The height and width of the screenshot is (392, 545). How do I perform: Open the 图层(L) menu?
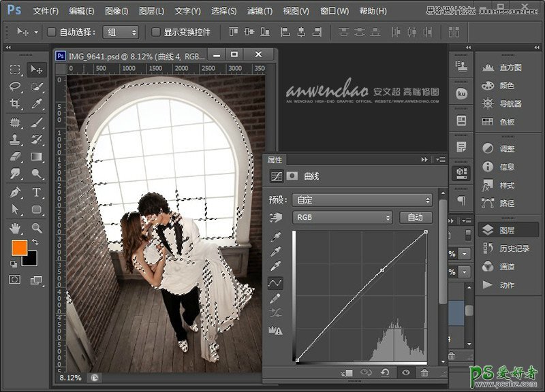point(151,12)
